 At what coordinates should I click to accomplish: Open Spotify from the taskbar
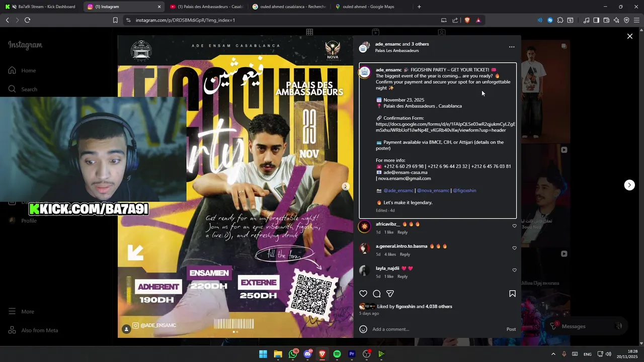click(x=337, y=354)
